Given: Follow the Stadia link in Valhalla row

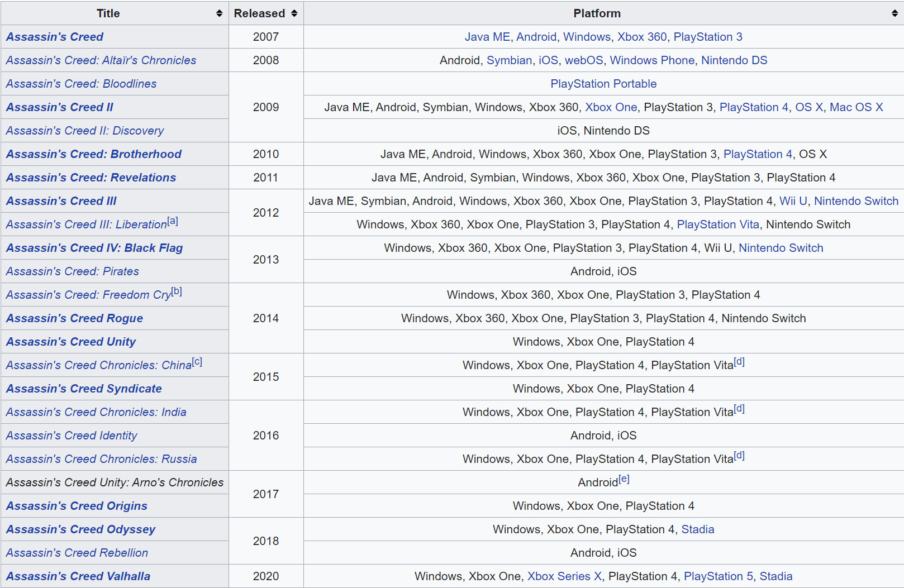Looking at the screenshot, I should pos(776,576).
